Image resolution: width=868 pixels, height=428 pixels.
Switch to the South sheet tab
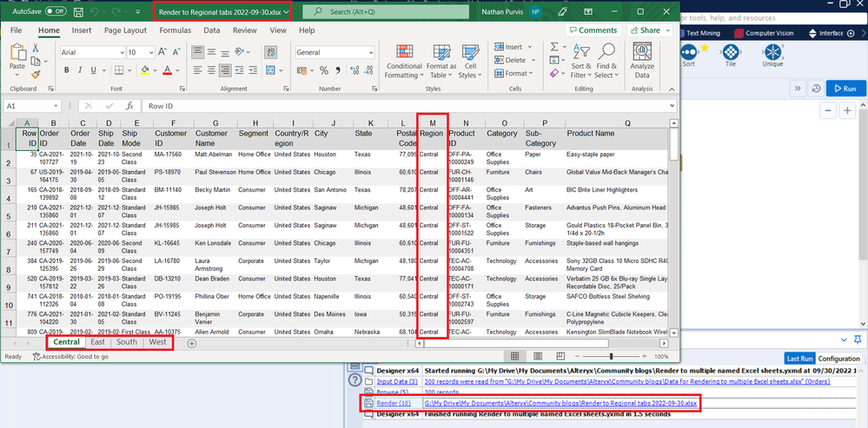point(127,342)
